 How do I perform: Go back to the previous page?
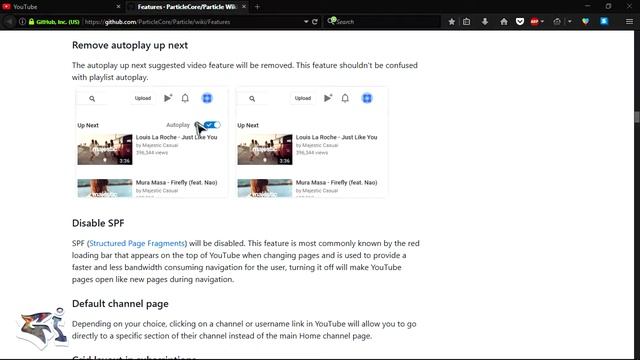coord(9,22)
